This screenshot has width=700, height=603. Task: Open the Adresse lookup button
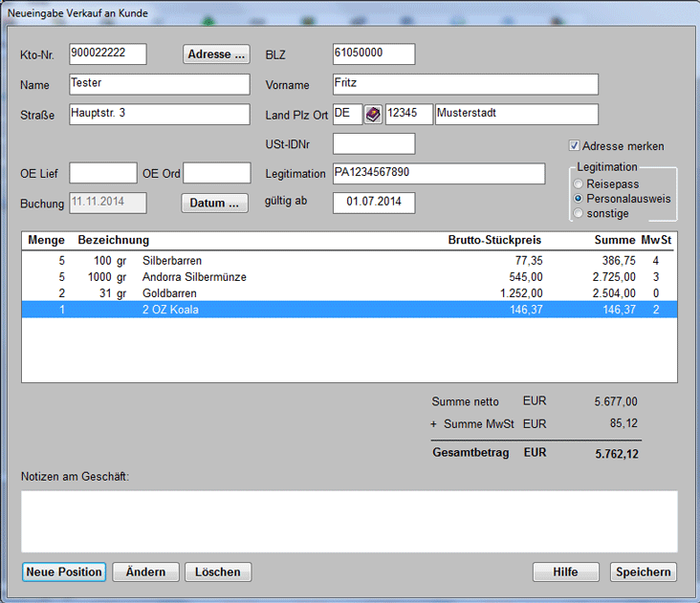(216, 54)
